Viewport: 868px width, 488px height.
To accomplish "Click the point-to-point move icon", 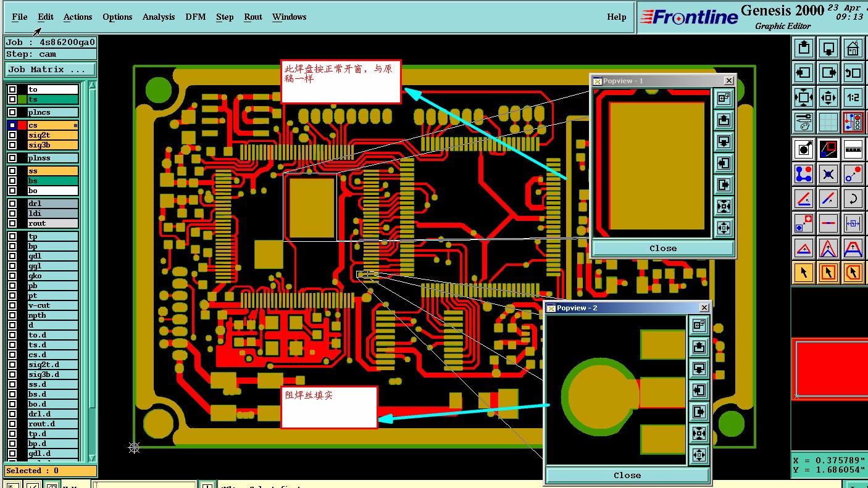I will 853,174.
